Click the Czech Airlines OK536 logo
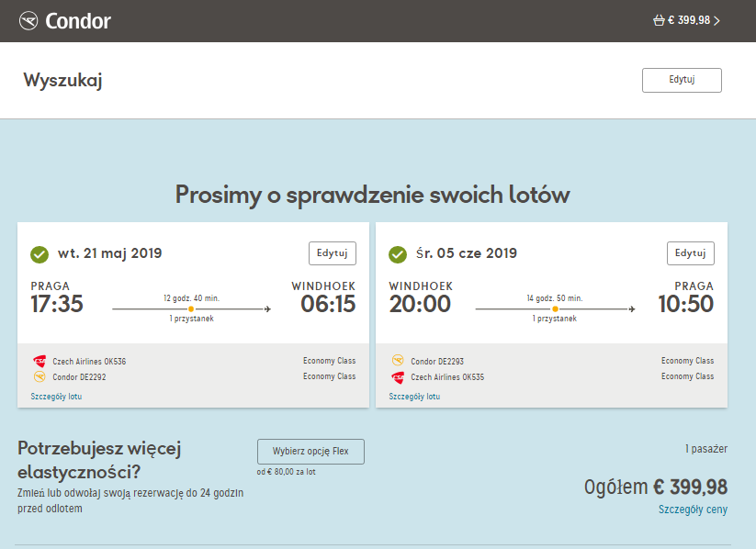Screen dimensions: 756x549 [x=39, y=361]
